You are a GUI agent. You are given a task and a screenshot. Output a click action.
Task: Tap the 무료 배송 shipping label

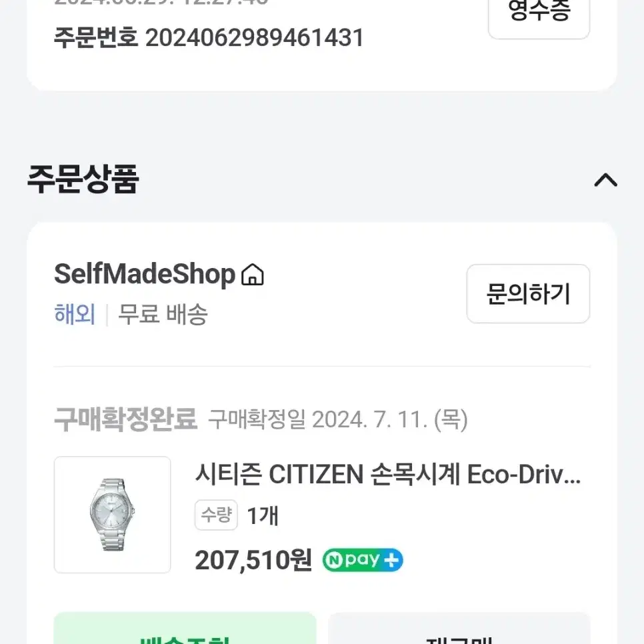coord(163,315)
